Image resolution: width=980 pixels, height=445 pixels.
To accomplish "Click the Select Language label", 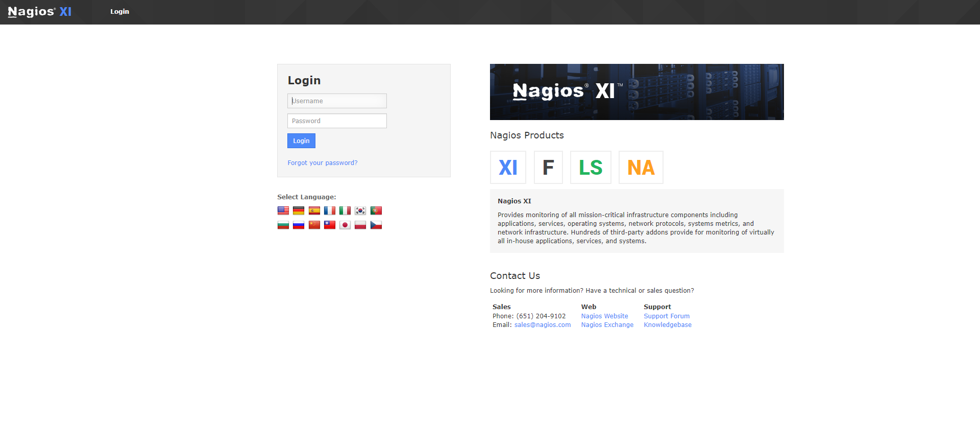I will coord(307,197).
